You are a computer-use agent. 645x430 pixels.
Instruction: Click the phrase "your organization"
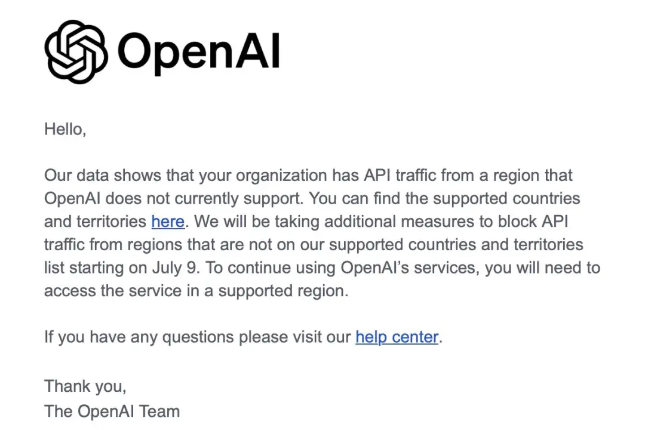coord(263,176)
